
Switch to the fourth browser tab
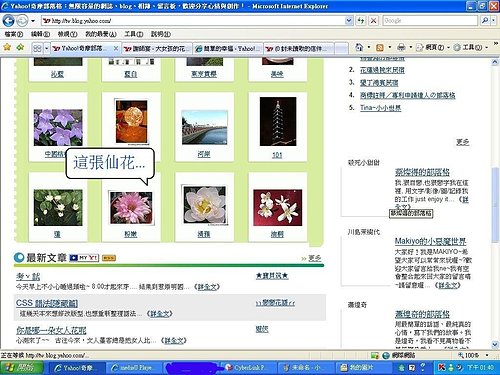tap(299, 49)
